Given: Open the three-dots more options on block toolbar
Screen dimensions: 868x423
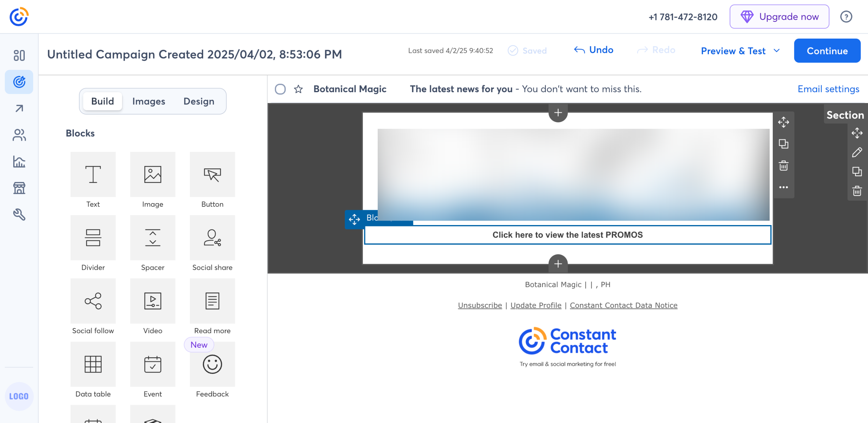Looking at the screenshot, I should [x=783, y=187].
